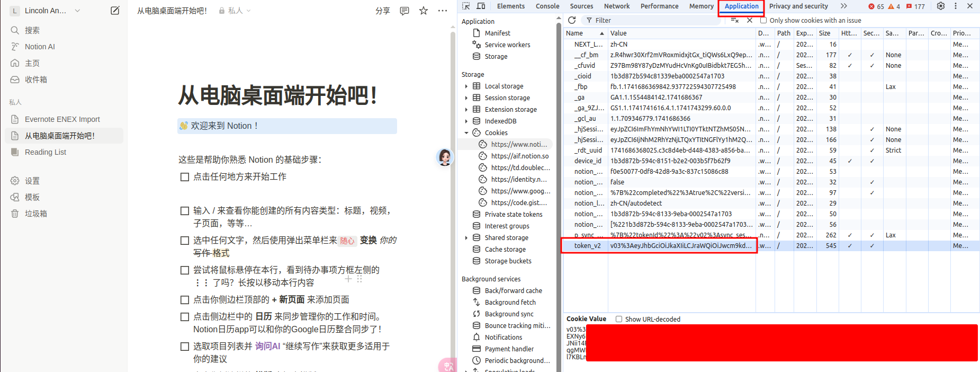Toggle the device toolbar icon

click(x=481, y=6)
